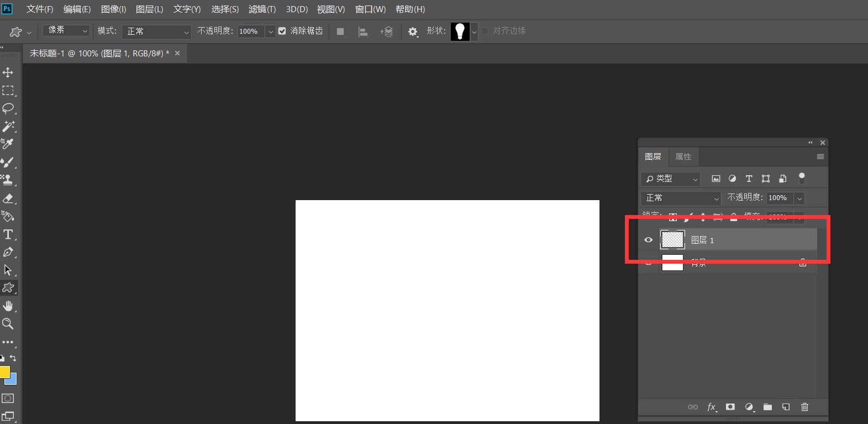Collapse the layers panel with double-arrow
This screenshot has width=868, height=424.
pos(811,143)
